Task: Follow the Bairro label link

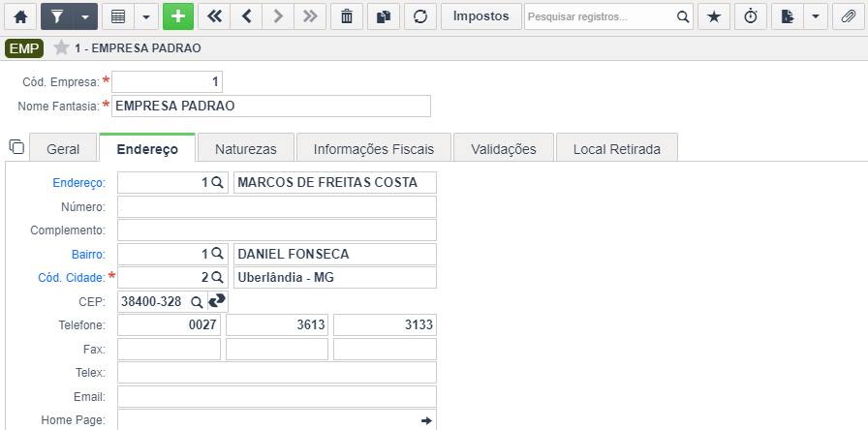Action: (x=88, y=254)
